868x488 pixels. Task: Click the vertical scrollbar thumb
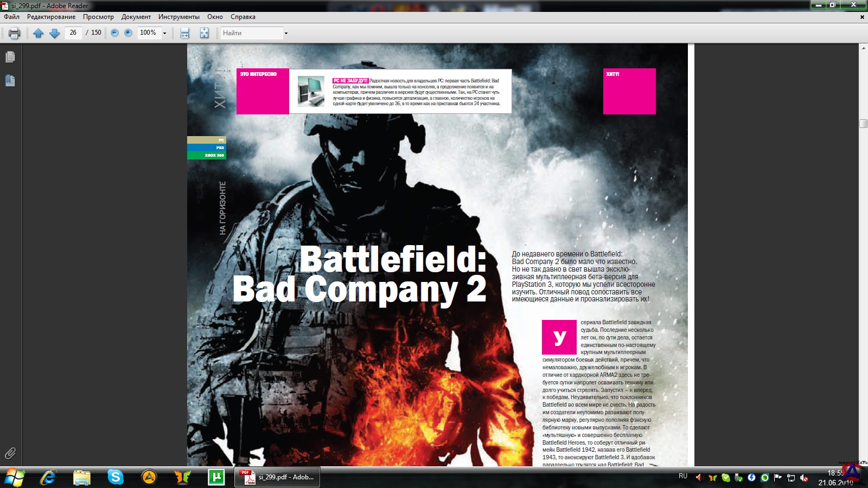[863, 124]
